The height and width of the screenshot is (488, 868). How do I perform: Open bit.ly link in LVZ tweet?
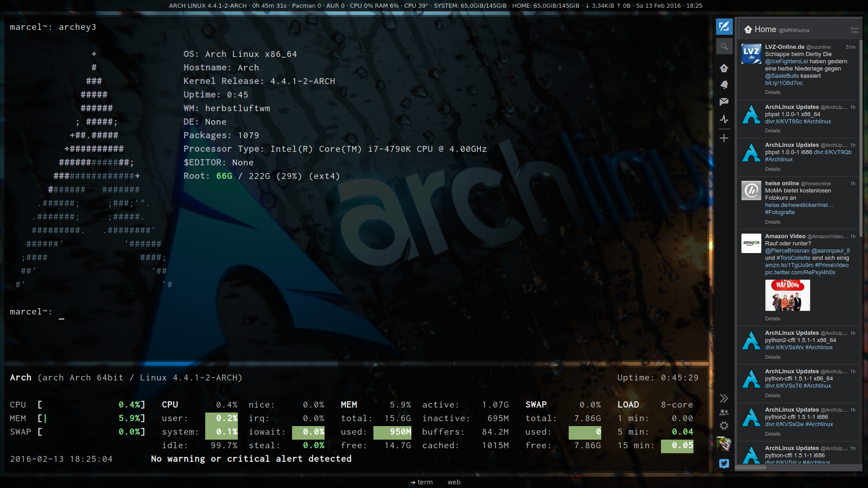[783, 83]
